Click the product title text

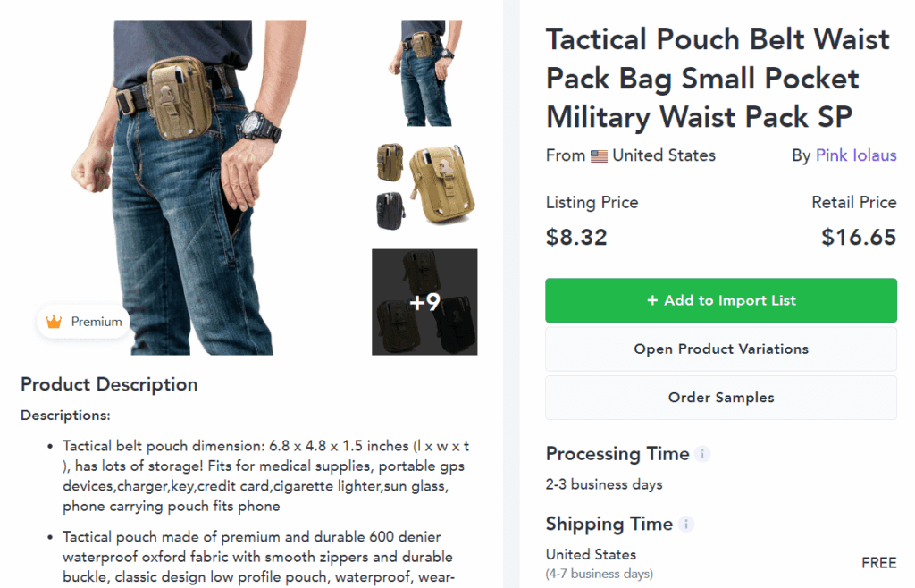click(718, 78)
